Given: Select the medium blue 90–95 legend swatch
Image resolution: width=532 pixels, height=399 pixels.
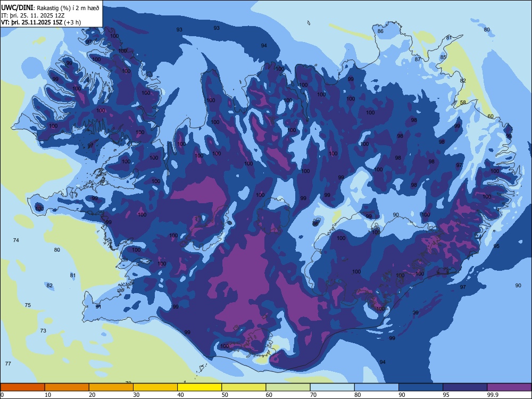Looking at the screenshot, I should (x=421, y=387).
